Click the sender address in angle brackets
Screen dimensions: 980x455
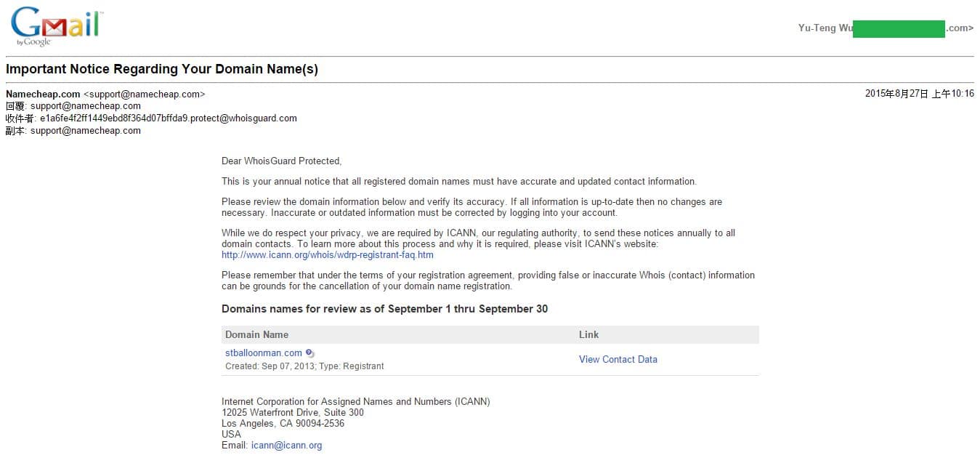[x=145, y=94]
